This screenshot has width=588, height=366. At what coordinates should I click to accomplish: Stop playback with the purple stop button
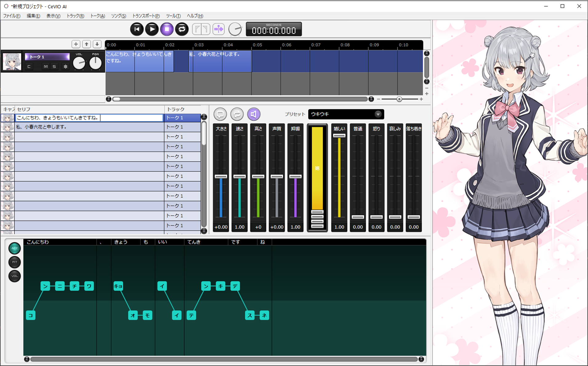[167, 29]
